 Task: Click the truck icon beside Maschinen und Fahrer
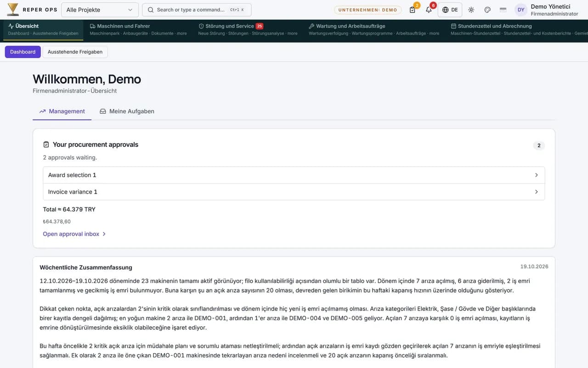[93, 26]
